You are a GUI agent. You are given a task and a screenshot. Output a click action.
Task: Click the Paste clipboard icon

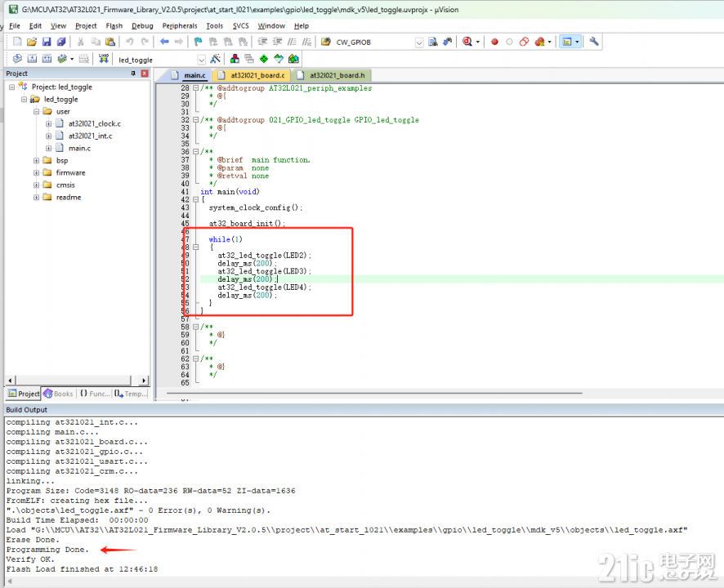pos(109,42)
